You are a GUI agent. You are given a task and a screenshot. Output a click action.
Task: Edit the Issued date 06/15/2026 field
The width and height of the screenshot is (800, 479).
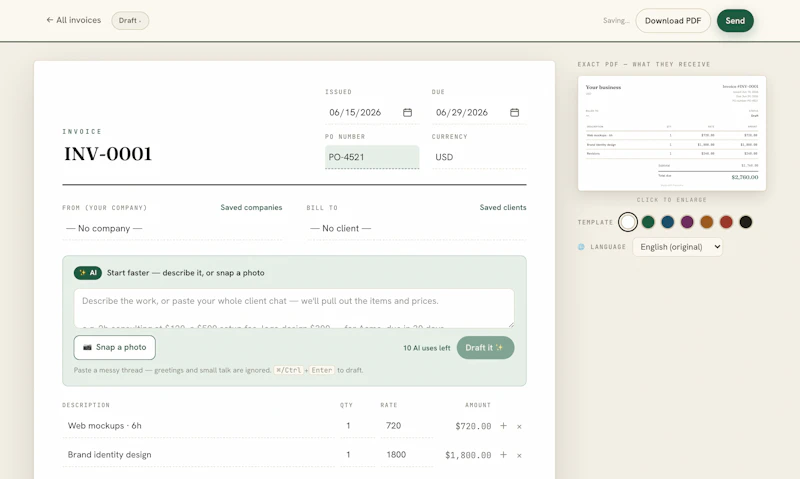point(371,112)
